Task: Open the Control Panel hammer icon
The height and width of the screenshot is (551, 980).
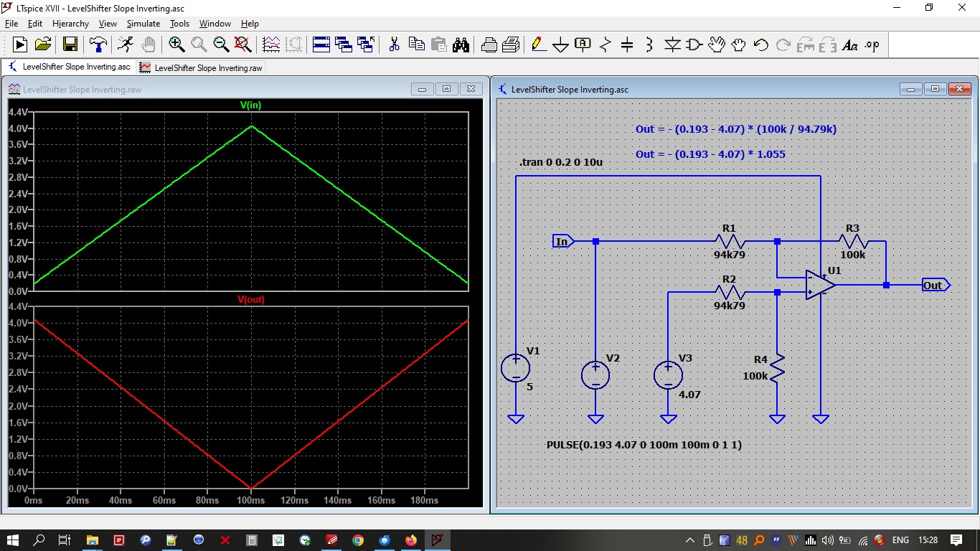Action: tap(98, 44)
